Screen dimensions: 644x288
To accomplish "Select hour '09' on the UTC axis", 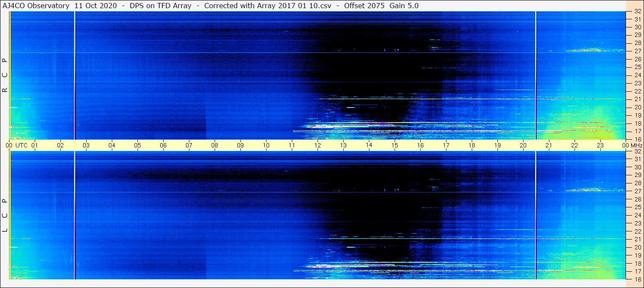I will point(240,145).
